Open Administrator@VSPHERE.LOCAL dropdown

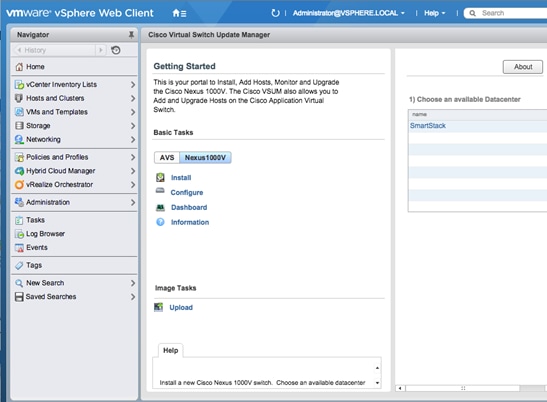[349, 13]
